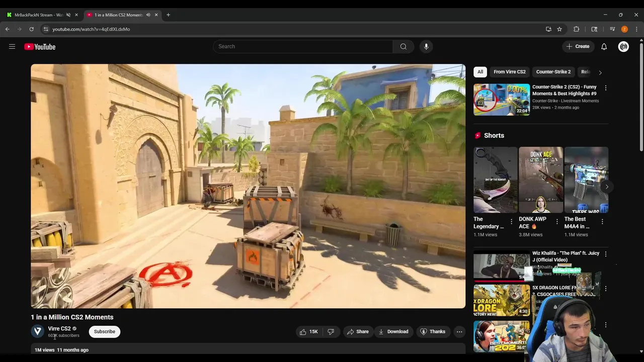Bookmark this page with the star
This screenshot has width=644, height=362.
coord(559,29)
